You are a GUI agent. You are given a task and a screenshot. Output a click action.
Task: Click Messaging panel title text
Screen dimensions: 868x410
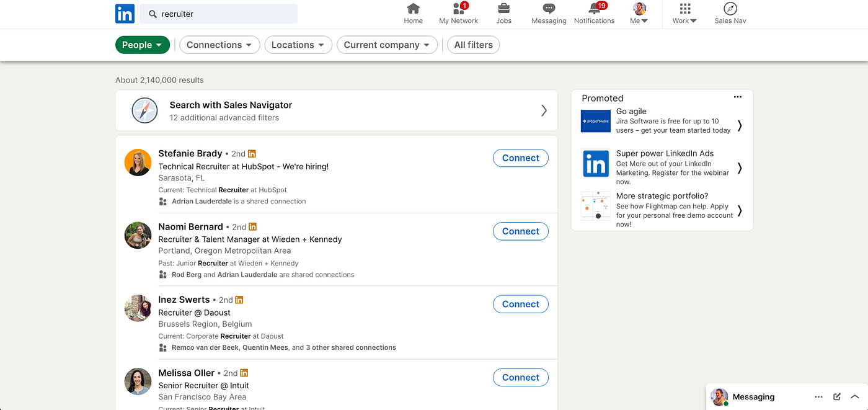pyautogui.click(x=753, y=397)
